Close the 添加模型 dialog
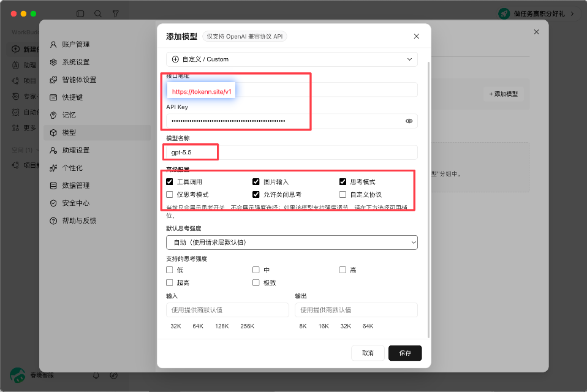587x392 pixels. point(416,36)
